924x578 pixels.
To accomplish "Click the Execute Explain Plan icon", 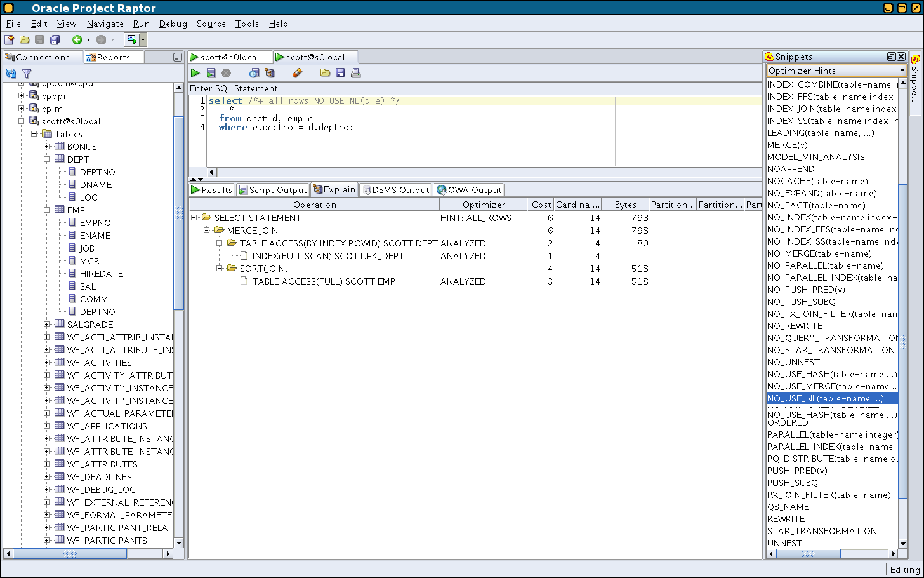I will click(x=270, y=73).
